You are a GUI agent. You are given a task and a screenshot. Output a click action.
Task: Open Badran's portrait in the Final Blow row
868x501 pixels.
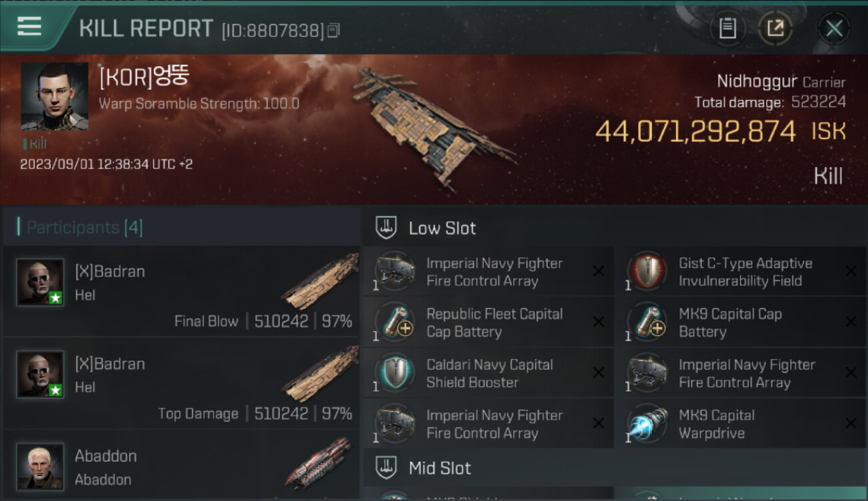40,282
